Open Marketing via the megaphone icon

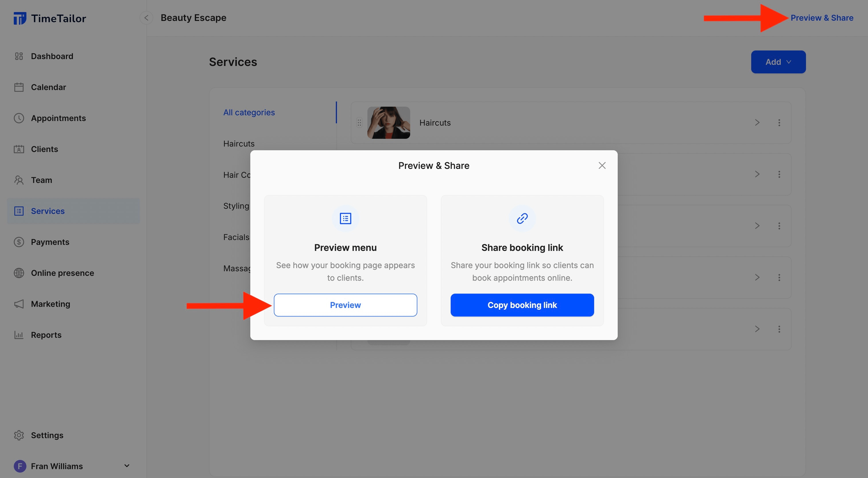click(x=19, y=304)
